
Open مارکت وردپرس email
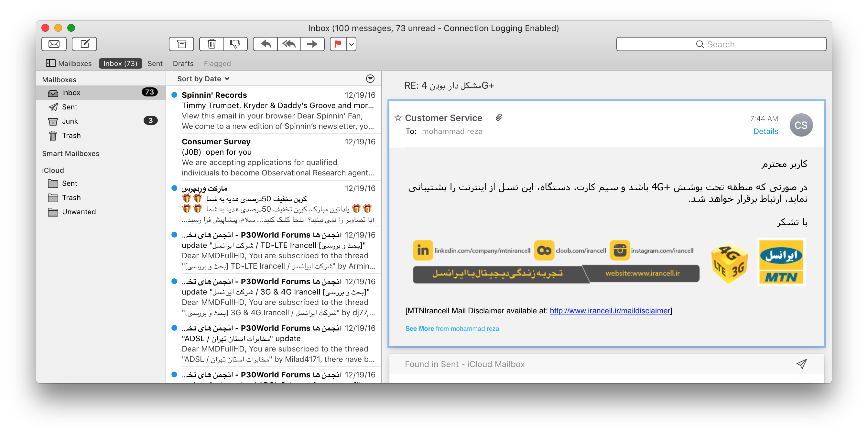point(274,204)
